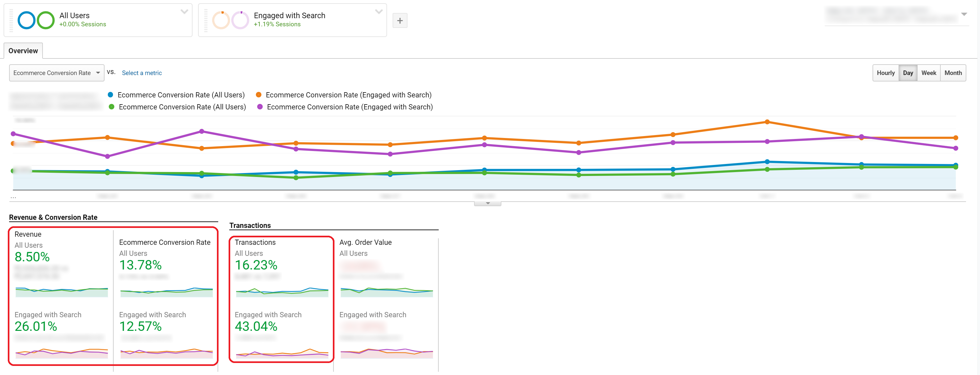Click purple legend dot for Engaged with Search
The image size is (980, 375).
(260, 107)
